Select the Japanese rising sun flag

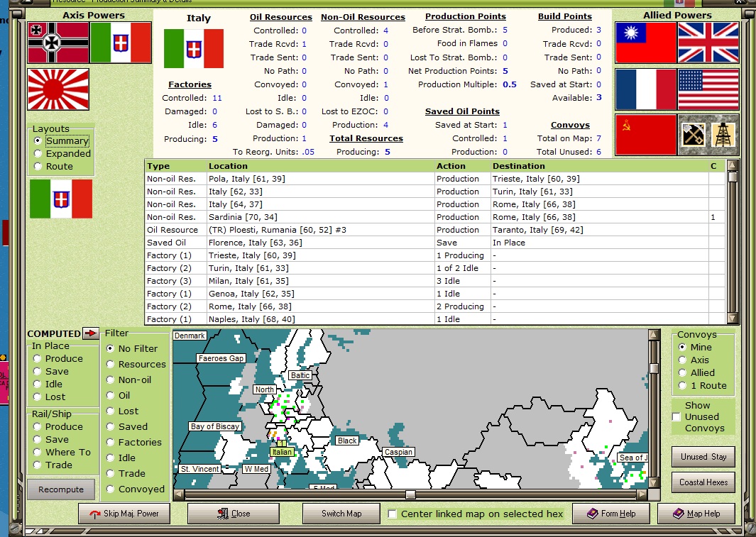coord(58,89)
